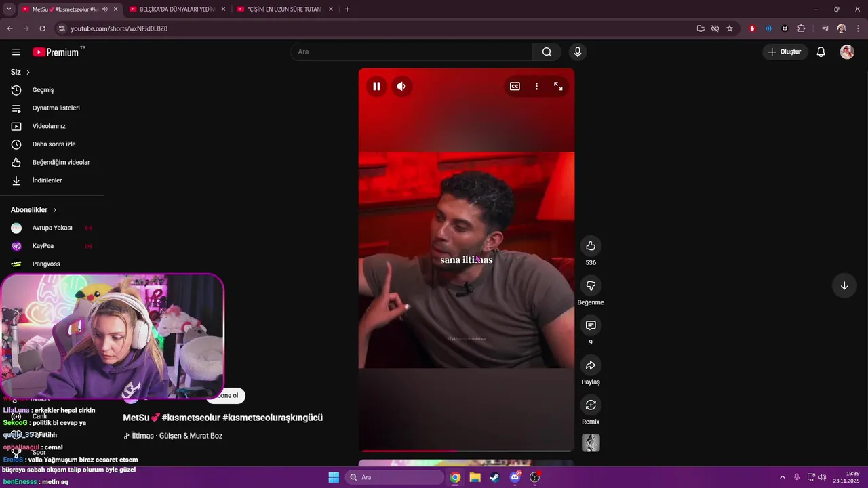Screen dimensions: 868x488
Task: Mute the Shorts player volume
Action: coord(401,86)
